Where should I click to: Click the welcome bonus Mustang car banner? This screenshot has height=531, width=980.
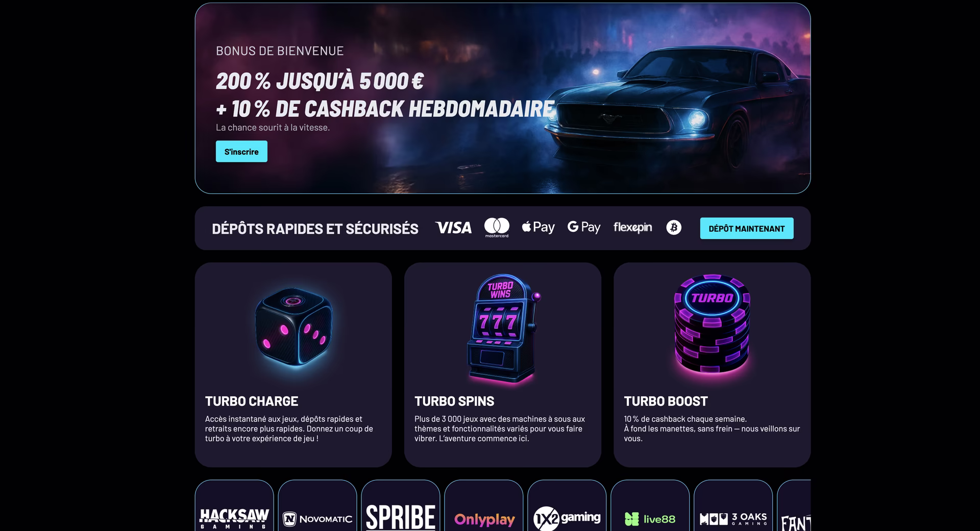pos(503,98)
